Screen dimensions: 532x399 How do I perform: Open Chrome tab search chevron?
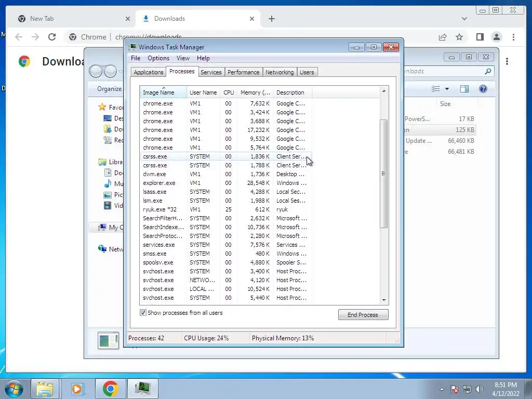[x=464, y=19]
